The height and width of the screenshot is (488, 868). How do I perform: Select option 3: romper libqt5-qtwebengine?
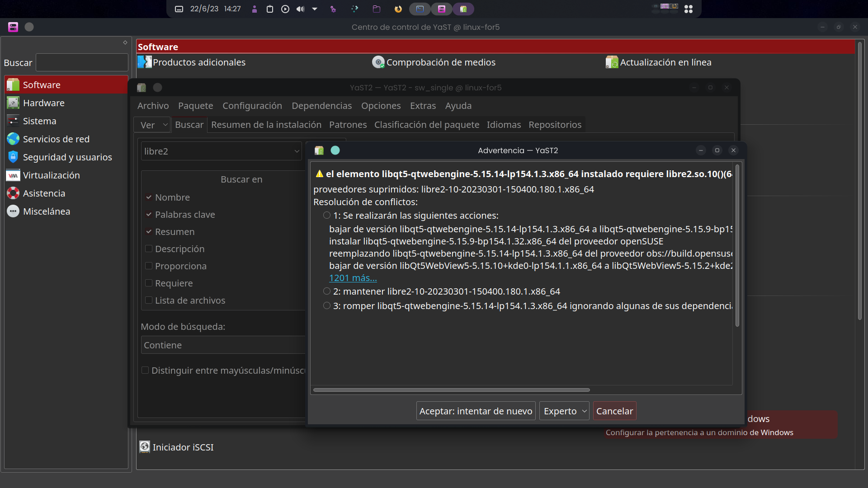327,306
